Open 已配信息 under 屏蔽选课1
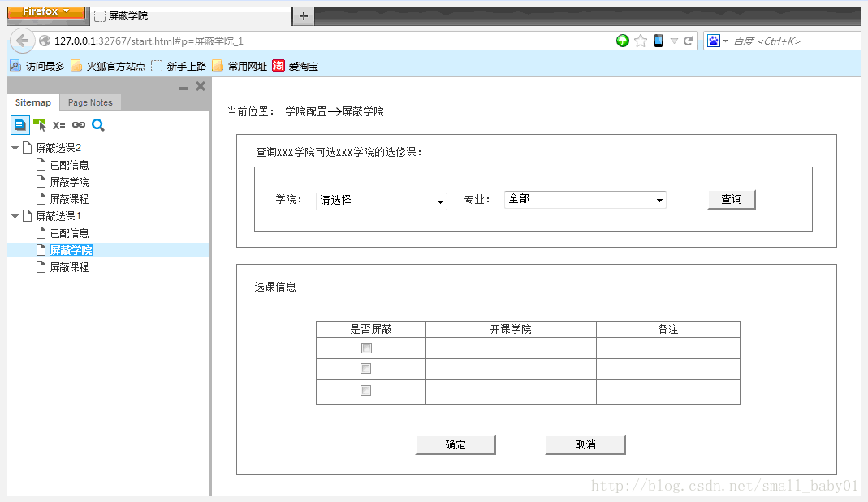Image resolution: width=868 pixels, height=502 pixels. (x=69, y=233)
